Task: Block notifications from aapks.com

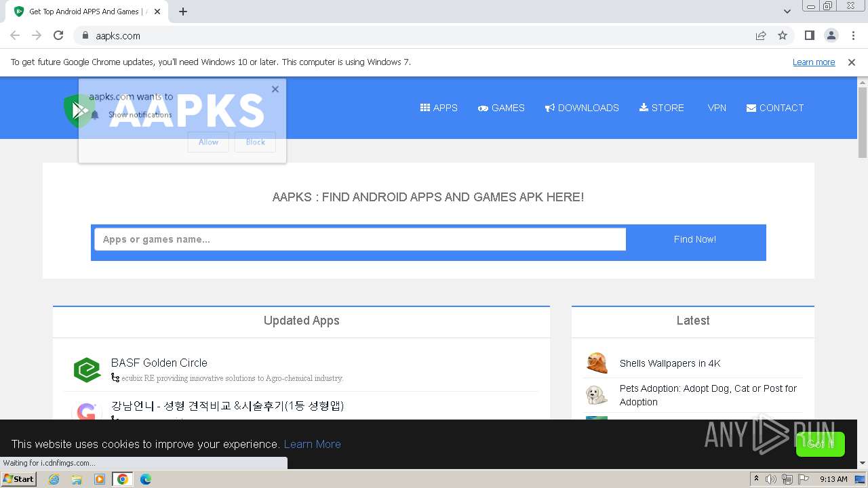Action: (x=255, y=142)
